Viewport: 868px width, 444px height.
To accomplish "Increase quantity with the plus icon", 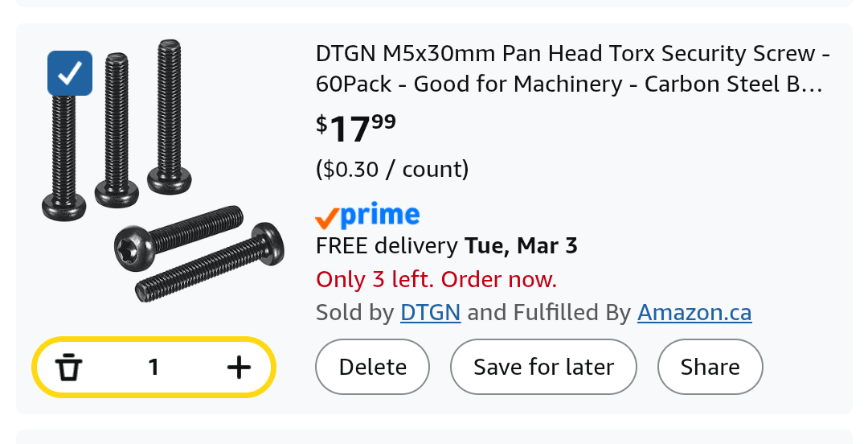I will [239, 368].
